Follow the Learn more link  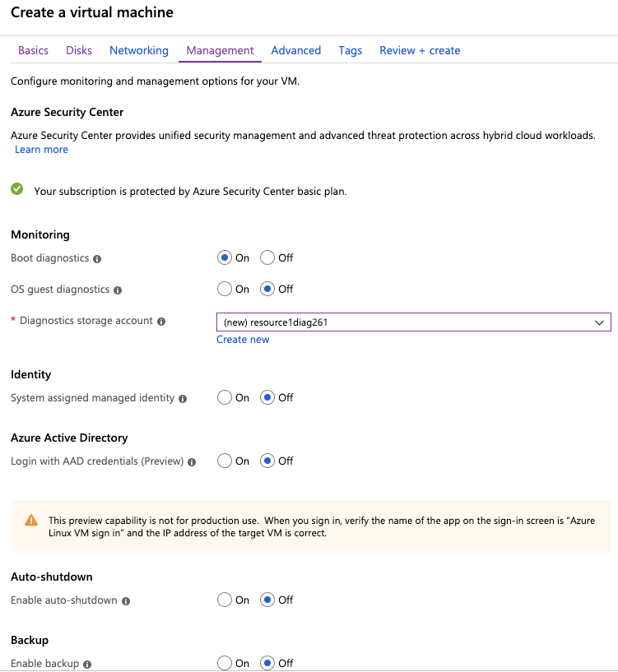tap(42, 150)
